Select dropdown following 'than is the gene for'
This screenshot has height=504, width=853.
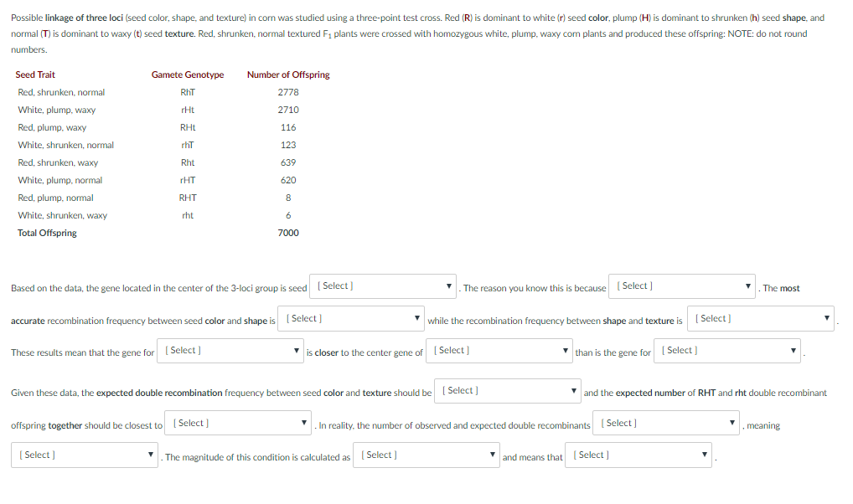[x=727, y=351]
